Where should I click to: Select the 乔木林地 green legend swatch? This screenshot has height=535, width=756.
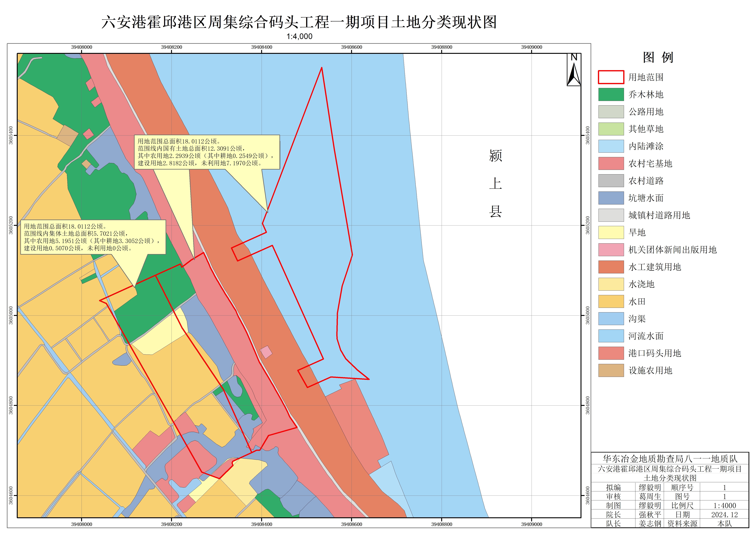point(611,95)
